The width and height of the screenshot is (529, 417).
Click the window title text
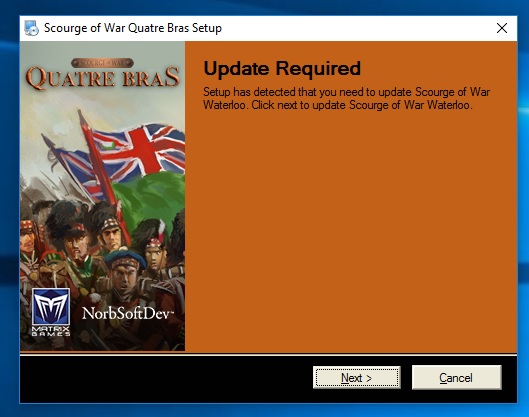(x=133, y=28)
